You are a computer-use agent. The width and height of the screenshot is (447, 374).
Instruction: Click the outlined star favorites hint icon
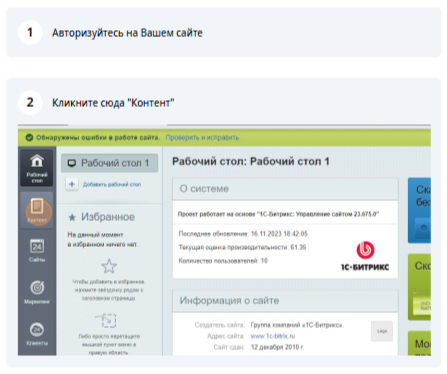109,266
